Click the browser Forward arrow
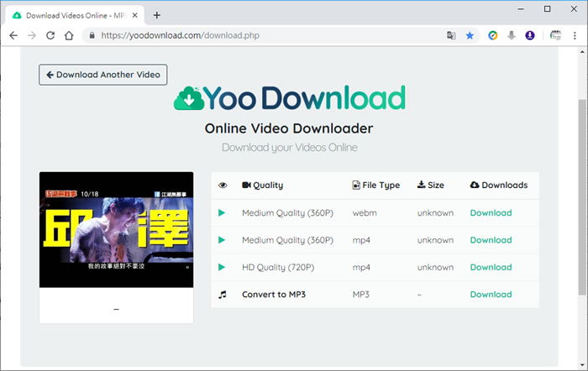Screen dimensions: 588x371 tap(32, 35)
